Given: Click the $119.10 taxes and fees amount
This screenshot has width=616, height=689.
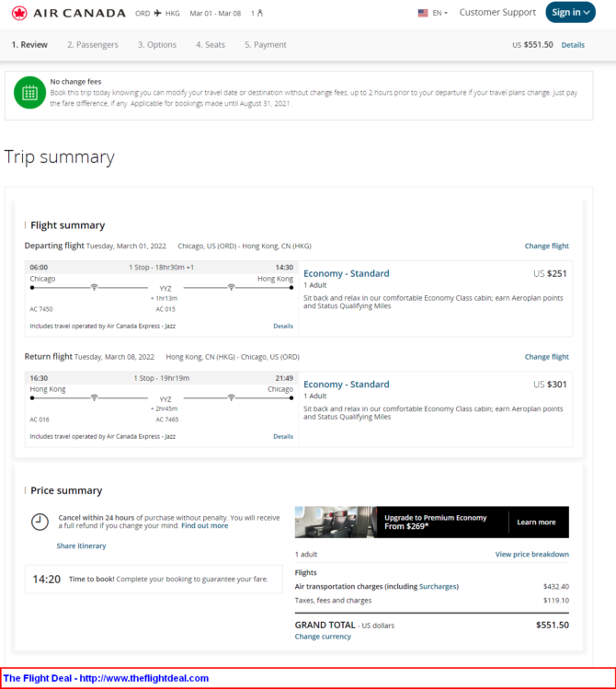Looking at the screenshot, I should 556,601.
